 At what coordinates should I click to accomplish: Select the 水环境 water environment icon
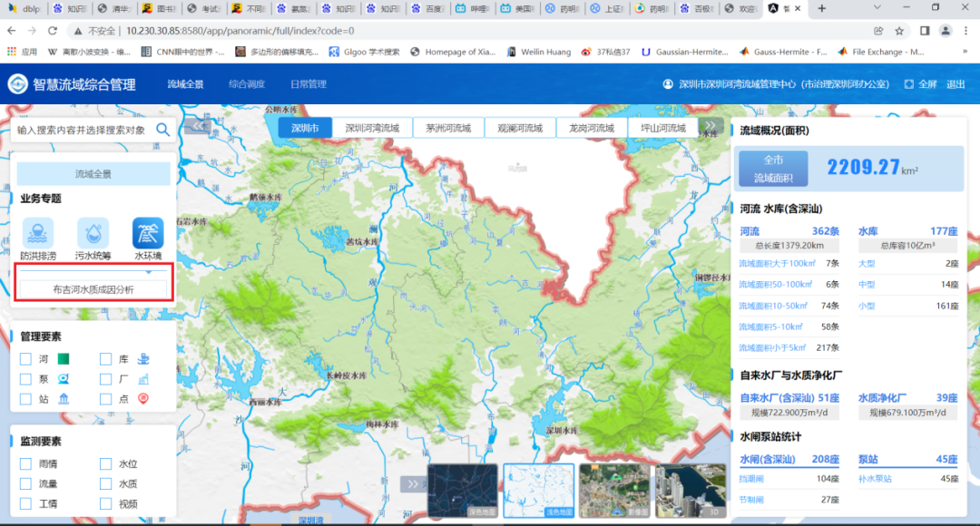pos(148,234)
